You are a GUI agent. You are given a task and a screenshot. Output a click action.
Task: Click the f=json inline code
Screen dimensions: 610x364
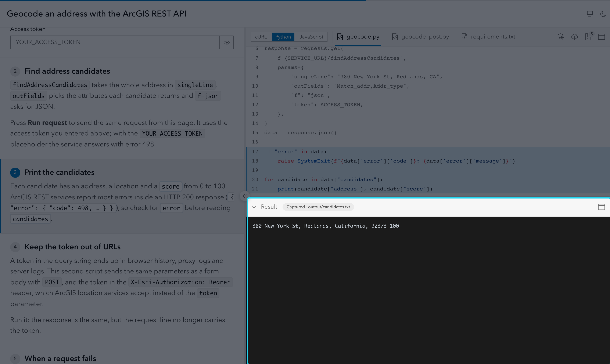[208, 96]
